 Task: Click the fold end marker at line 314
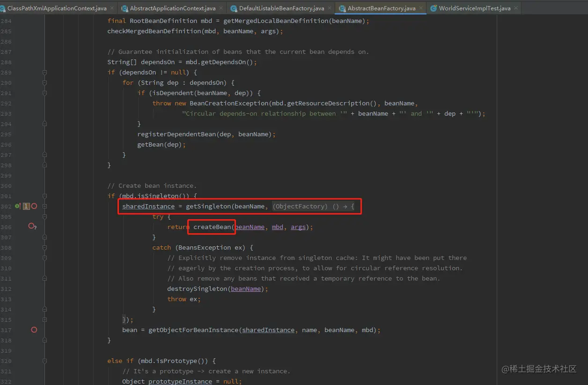click(44, 309)
